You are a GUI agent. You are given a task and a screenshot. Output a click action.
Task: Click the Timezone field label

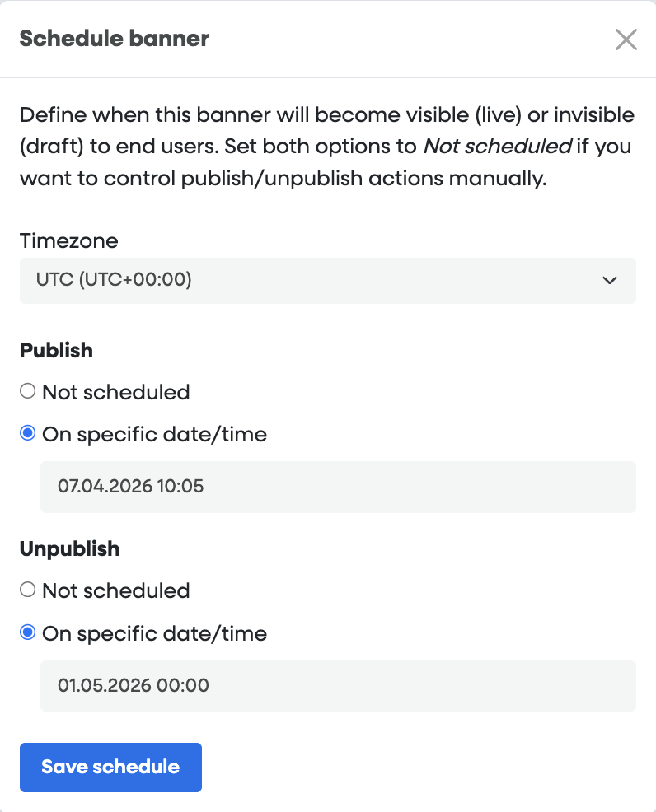click(x=68, y=241)
